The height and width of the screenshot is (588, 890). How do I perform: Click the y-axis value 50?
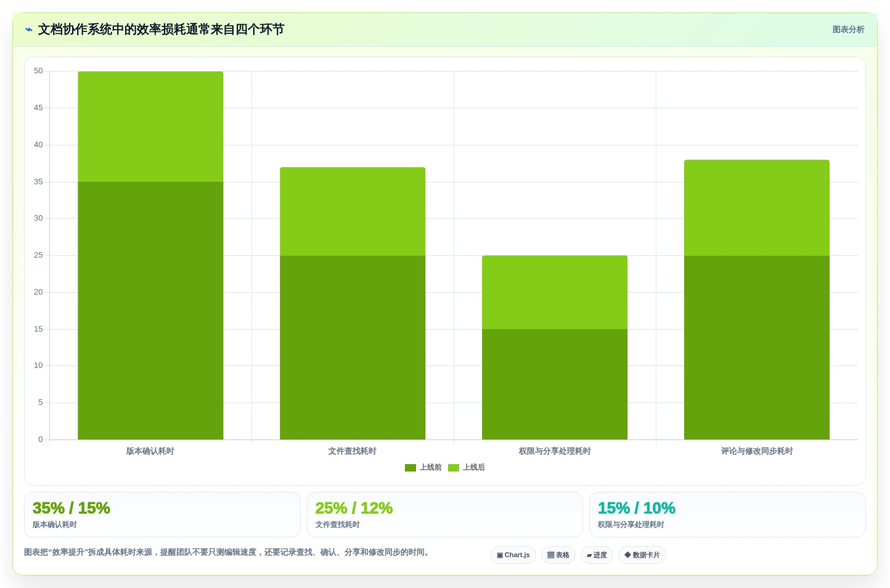38,71
